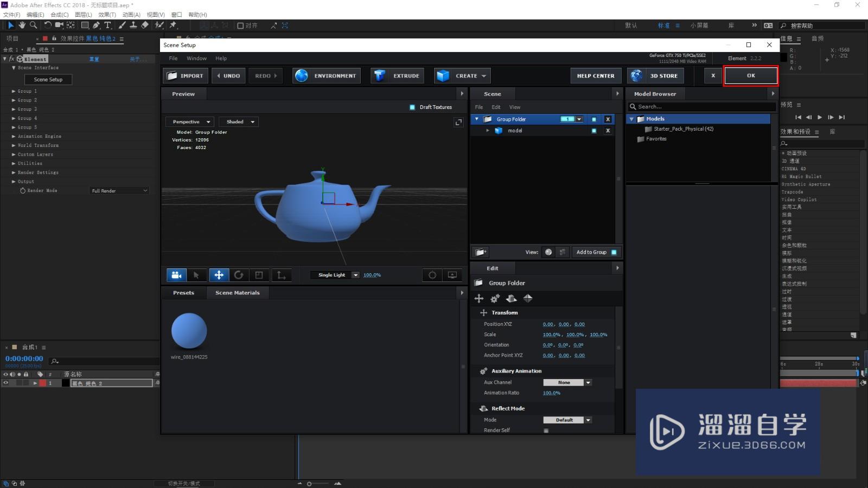This screenshot has height=488, width=868.
Task: Remove the model with its X icon
Action: pyautogui.click(x=608, y=131)
